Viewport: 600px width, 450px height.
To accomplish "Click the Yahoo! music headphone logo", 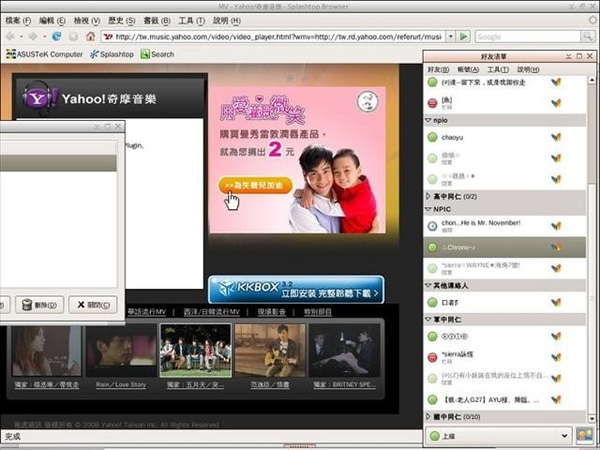I will pos(38,98).
